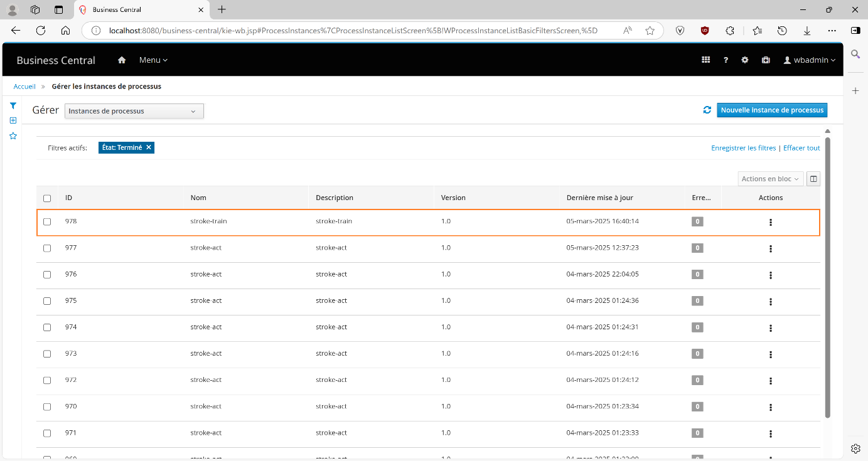Open the Instances de processus dropdown
This screenshot has height=461, width=868.
pos(134,110)
